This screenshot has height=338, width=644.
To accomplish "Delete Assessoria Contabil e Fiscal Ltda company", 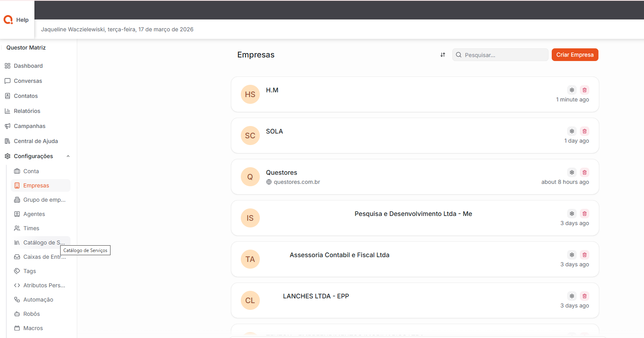I will pyautogui.click(x=584, y=255).
